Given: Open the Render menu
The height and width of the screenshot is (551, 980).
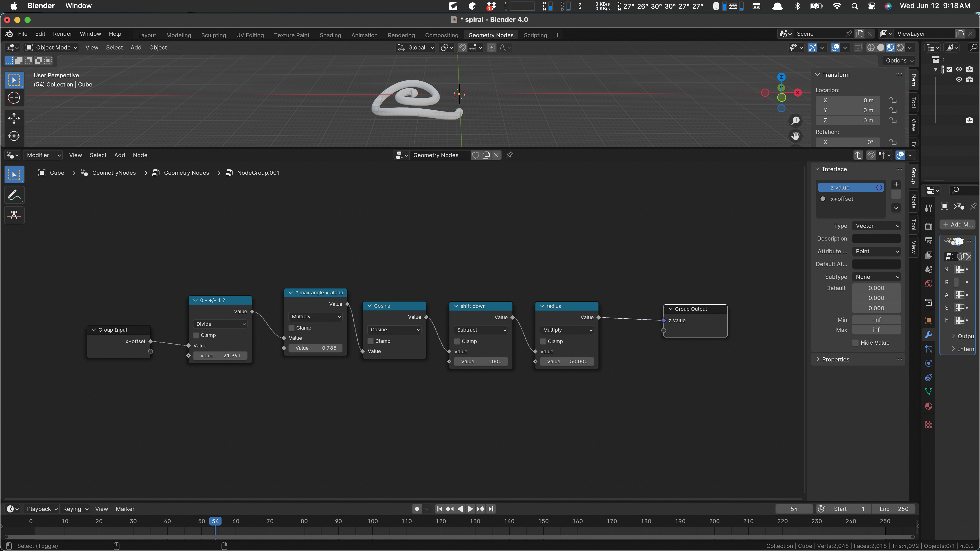Looking at the screenshot, I should (x=62, y=34).
